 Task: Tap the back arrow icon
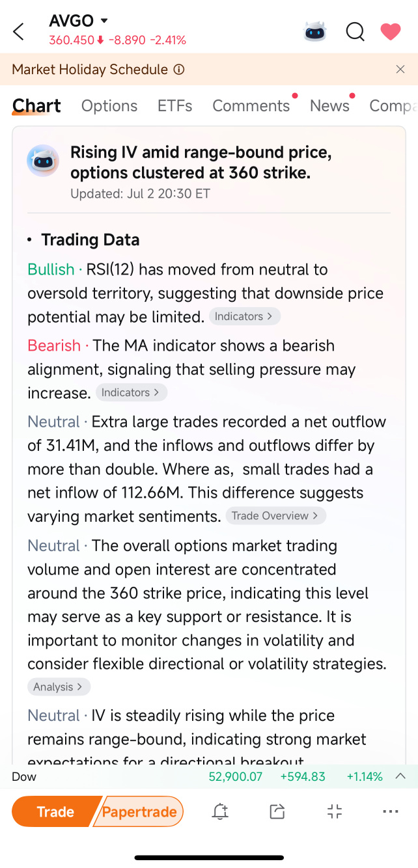point(18,31)
